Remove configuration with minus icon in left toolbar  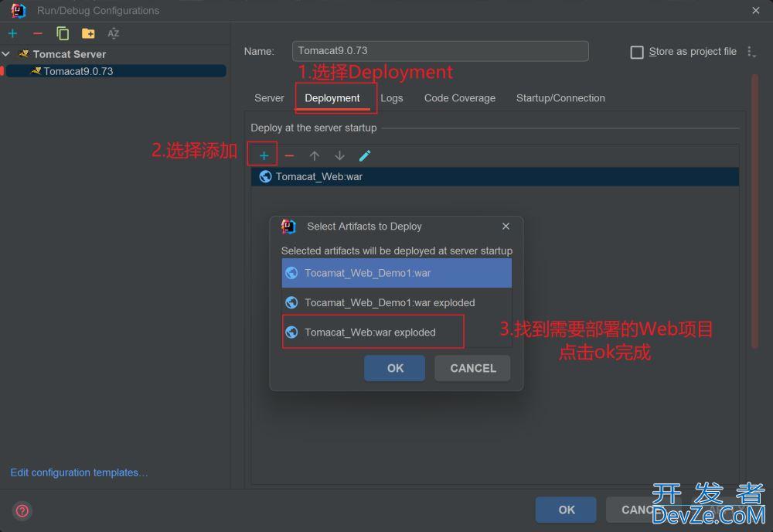[x=37, y=33]
